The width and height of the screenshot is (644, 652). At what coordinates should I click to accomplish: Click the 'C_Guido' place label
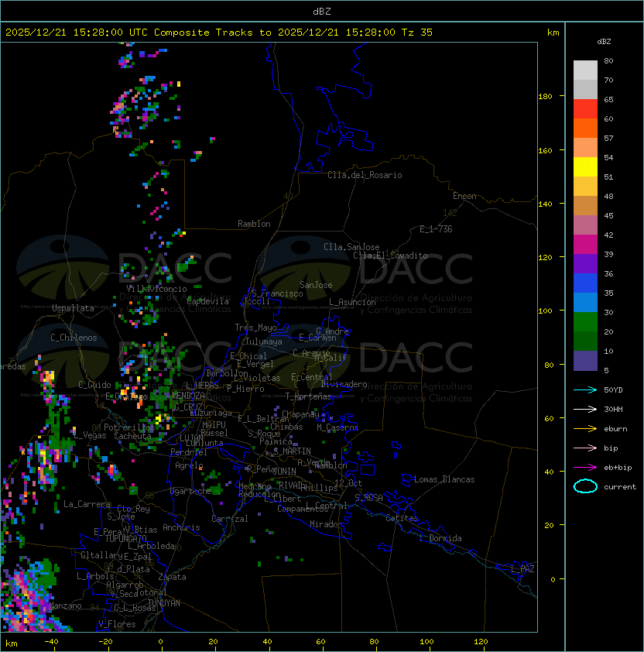pos(94,385)
